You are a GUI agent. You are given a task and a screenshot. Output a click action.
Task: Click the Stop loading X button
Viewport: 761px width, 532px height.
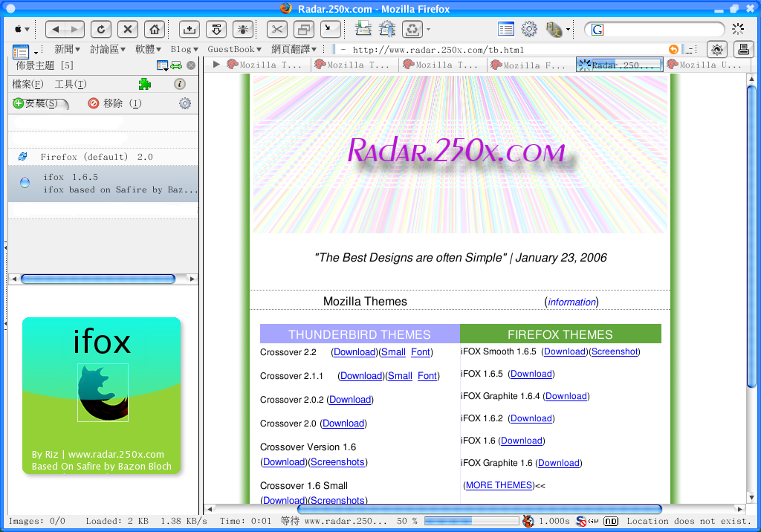coord(128,29)
